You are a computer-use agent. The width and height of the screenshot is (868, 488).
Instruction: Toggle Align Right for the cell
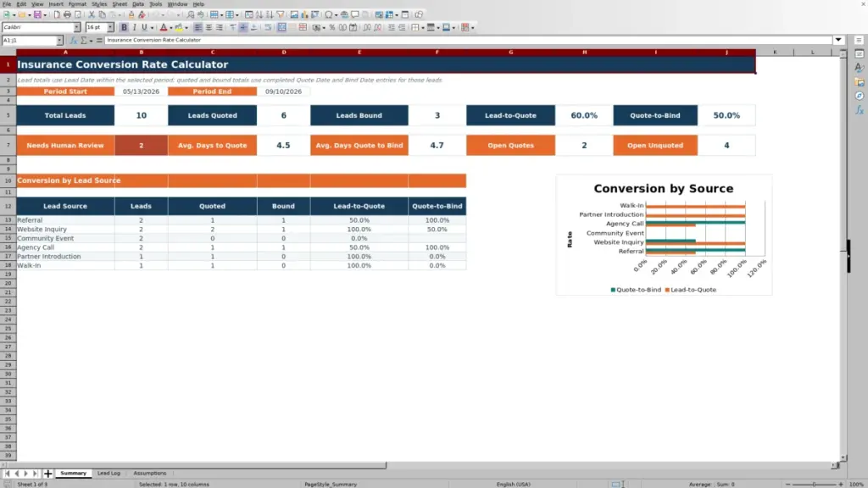tap(220, 27)
